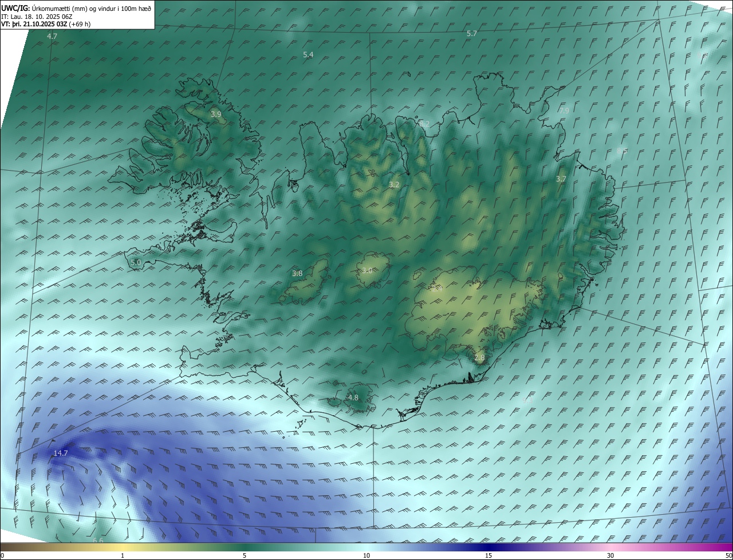Click the 5 tick label on the color scale

(245, 555)
